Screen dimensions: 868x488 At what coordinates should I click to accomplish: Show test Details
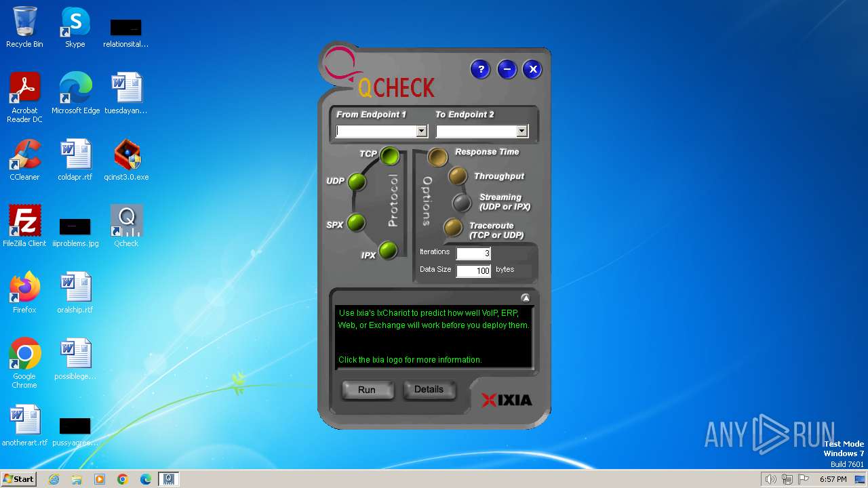[x=429, y=390]
